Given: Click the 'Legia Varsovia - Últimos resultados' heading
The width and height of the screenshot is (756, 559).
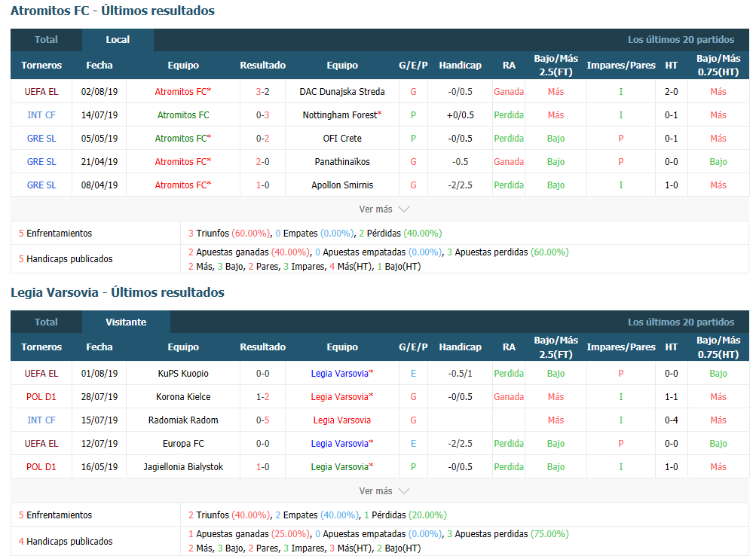Looking at the screenshot, I should pos(118,292).
